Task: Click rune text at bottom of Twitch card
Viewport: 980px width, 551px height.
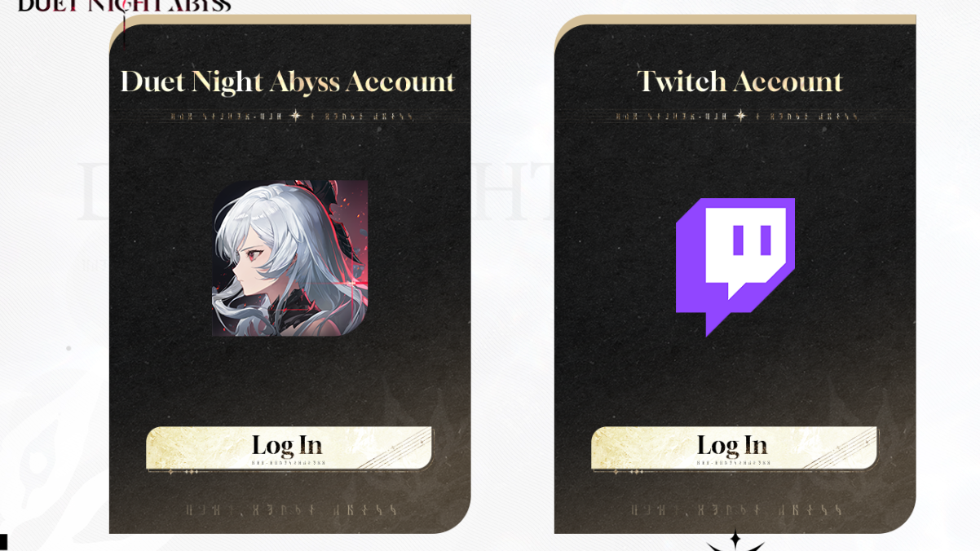Action: [736, 510]
